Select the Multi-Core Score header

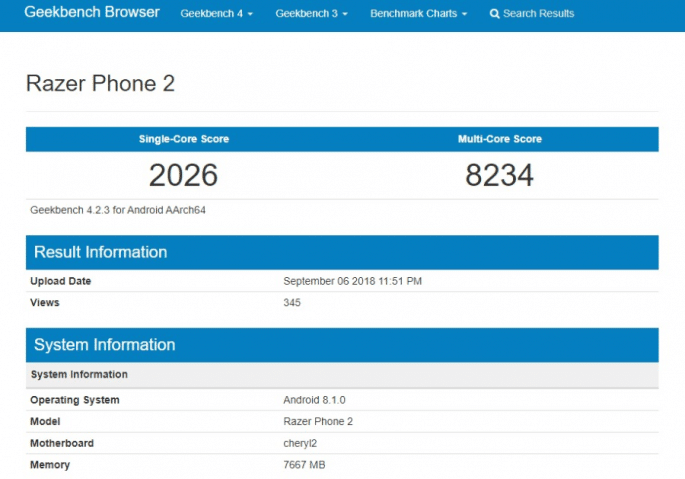tap(499, 139)
